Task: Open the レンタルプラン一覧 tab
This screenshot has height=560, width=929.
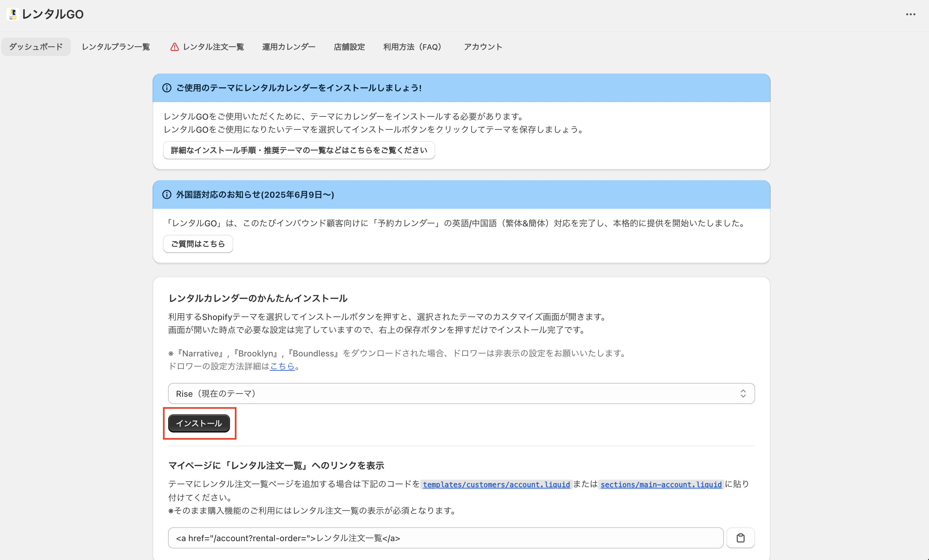Action: [x=115, y=47]
